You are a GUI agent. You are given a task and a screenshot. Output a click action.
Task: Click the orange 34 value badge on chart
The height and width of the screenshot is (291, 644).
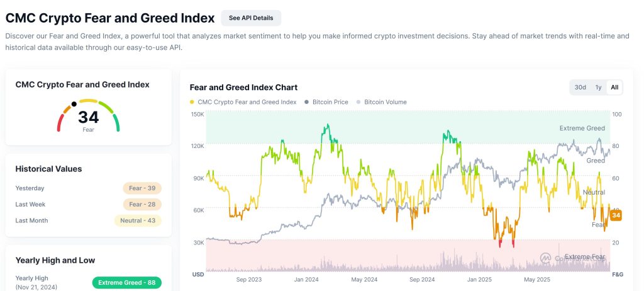(x=616, y=216)
